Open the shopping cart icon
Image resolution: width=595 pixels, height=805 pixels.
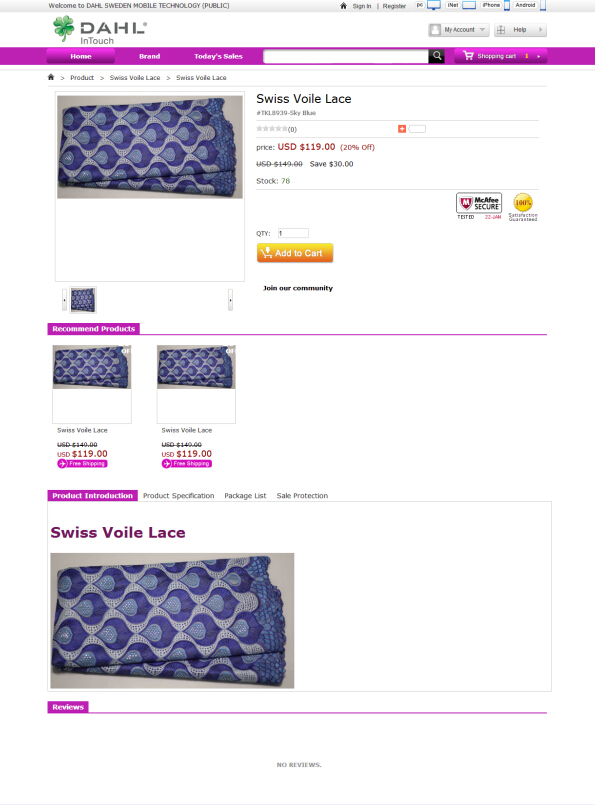(x=468, y=55)
